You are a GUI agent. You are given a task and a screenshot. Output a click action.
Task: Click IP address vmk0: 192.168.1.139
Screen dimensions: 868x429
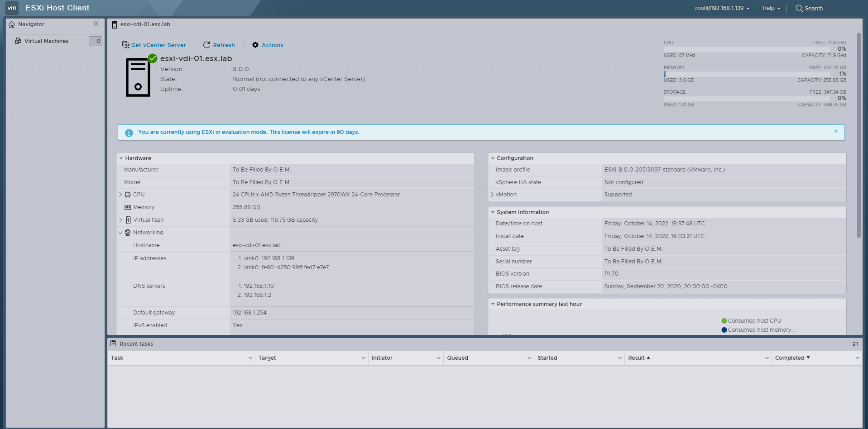(x=269, y=258)
